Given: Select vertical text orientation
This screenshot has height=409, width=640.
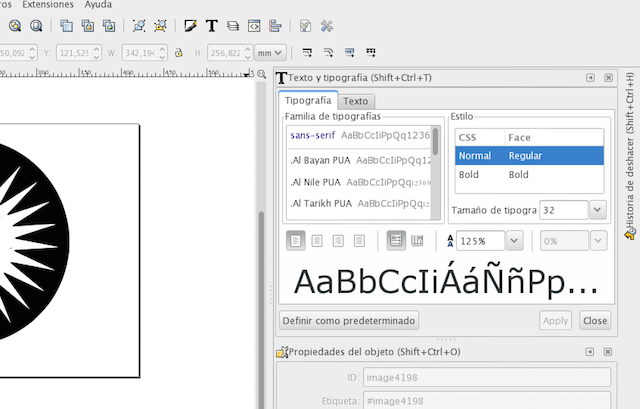Looking at the screenshot, I should [x=417, y=240].
